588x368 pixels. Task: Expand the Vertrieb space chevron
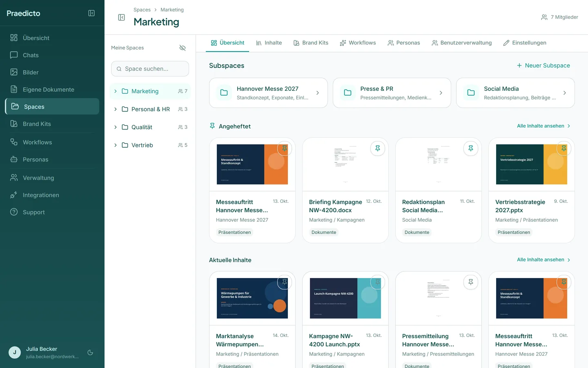(116, 145)
